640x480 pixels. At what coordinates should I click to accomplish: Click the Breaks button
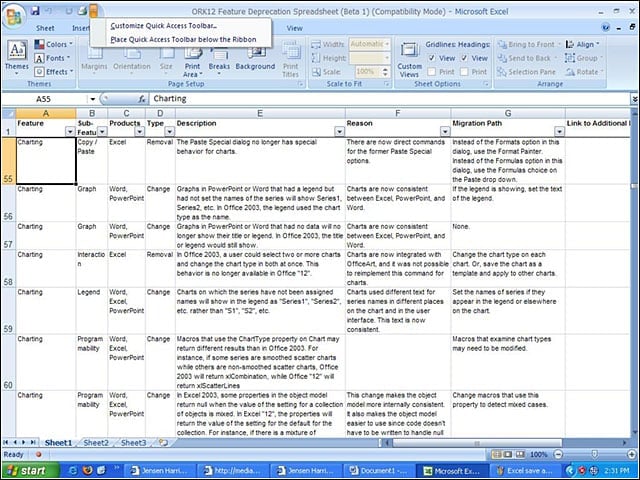[219, 60]
